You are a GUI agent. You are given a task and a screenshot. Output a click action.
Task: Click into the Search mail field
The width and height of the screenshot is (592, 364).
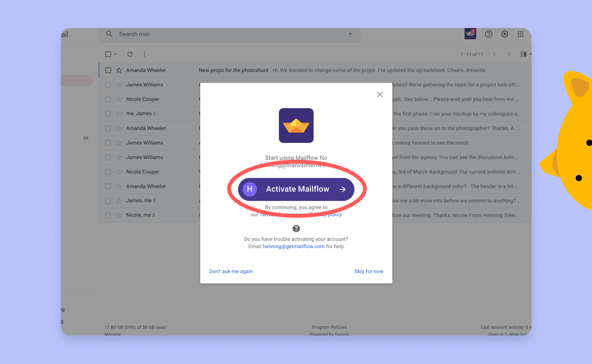click(x=230, y=34)
